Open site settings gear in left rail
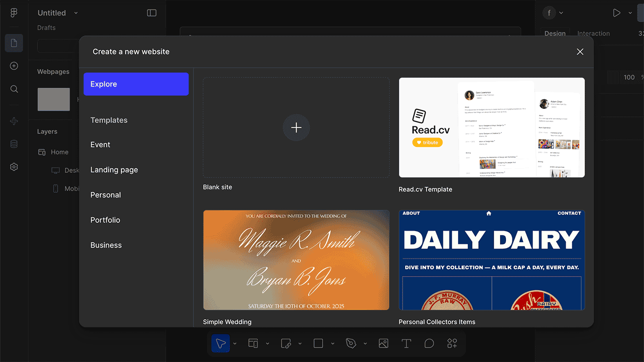This screenshot has height=362, width=644. [14, 167]
